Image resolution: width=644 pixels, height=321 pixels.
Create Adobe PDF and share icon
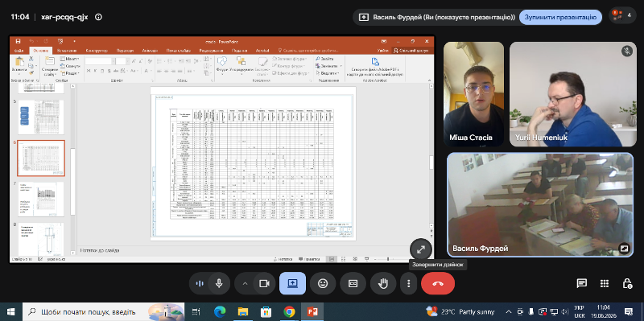pyautogui.click(x=375, y=67)
